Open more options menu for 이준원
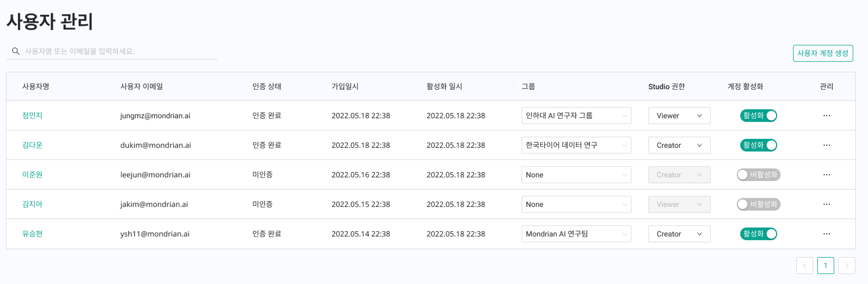The width and height of the screenshot is (868, 284). (826, 175)
